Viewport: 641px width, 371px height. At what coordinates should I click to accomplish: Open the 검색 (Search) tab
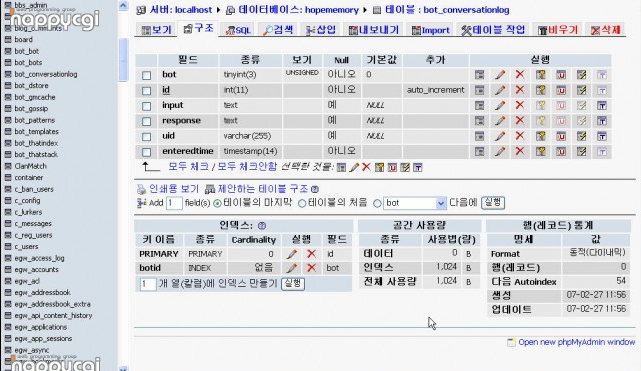(x=278, y=30)
